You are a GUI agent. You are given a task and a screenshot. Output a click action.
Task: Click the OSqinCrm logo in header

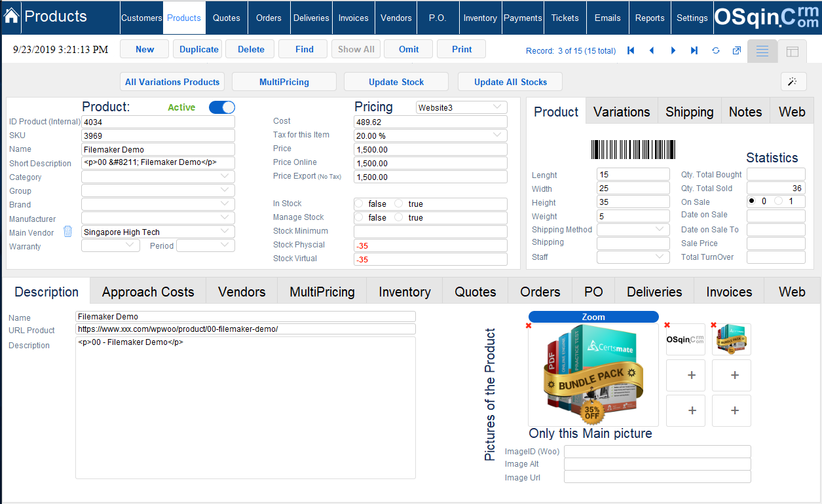tap(766, 18)
